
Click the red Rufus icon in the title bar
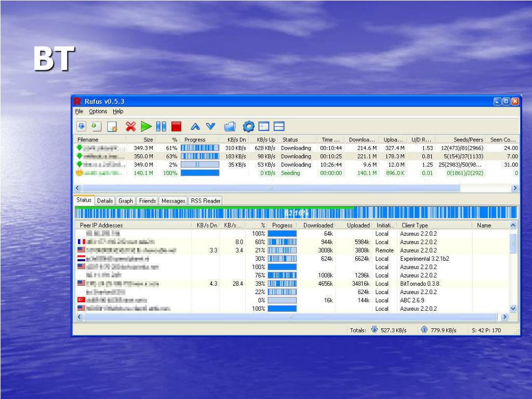[x=78, y=101]
